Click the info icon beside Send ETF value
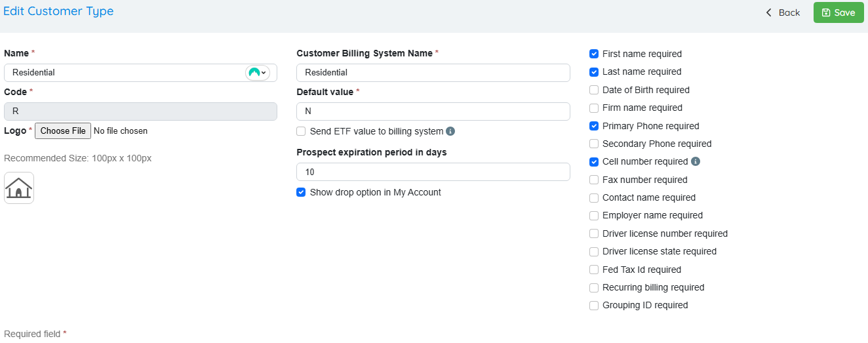The height and width of the screenshot is (343, 868). pyautogui.click(x=450, y=131)
